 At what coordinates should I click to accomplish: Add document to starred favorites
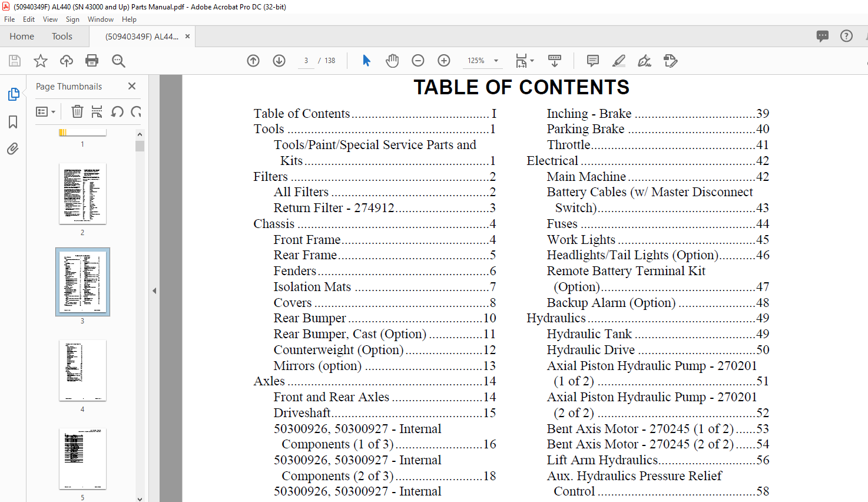click(x=41, y=61)
